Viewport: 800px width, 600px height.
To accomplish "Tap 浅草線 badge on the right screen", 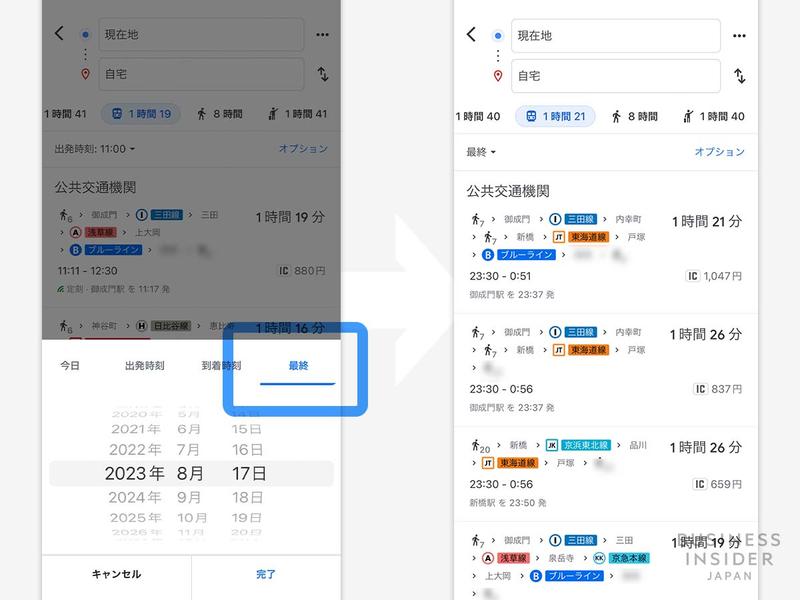I will click(514, 558).
